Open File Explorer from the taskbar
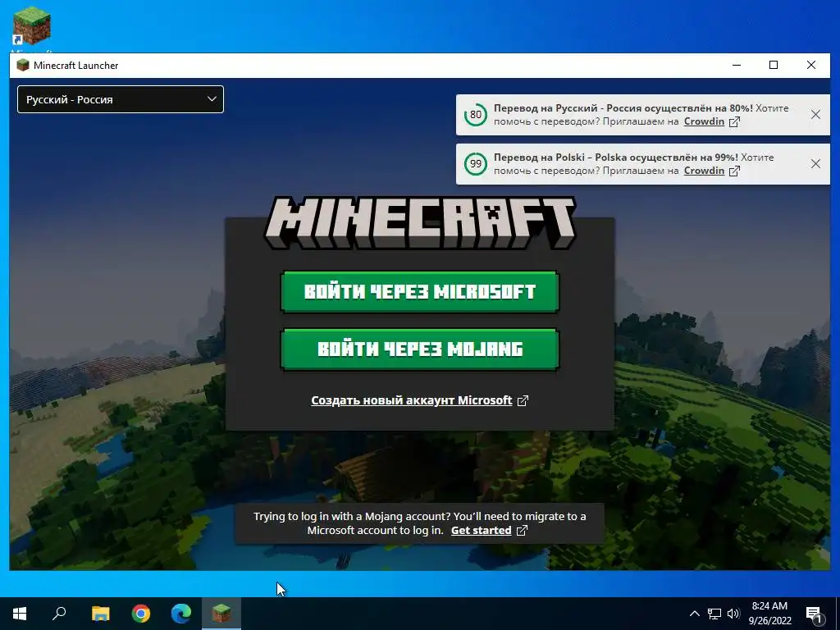Image resolution: width=840 pixels, height=630 pixels. [100, 614]
